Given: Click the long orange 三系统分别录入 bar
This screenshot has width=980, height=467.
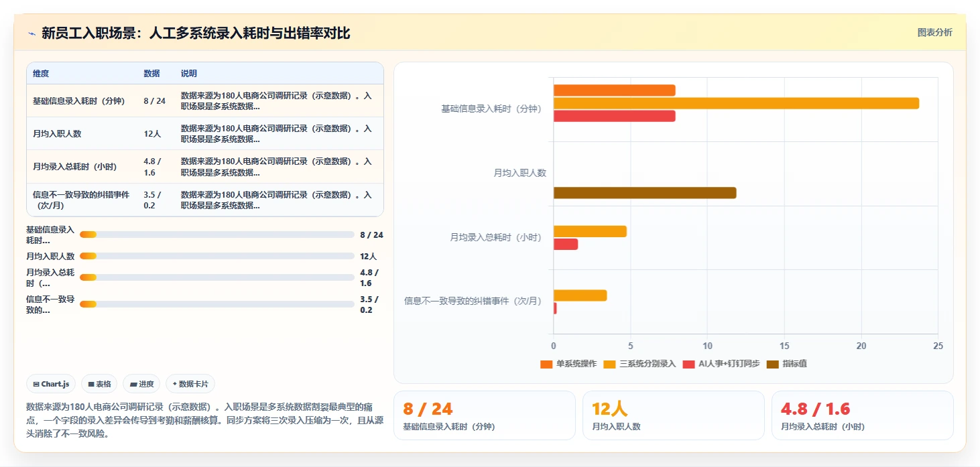Looking at the screenshot, I should (736, 103).
